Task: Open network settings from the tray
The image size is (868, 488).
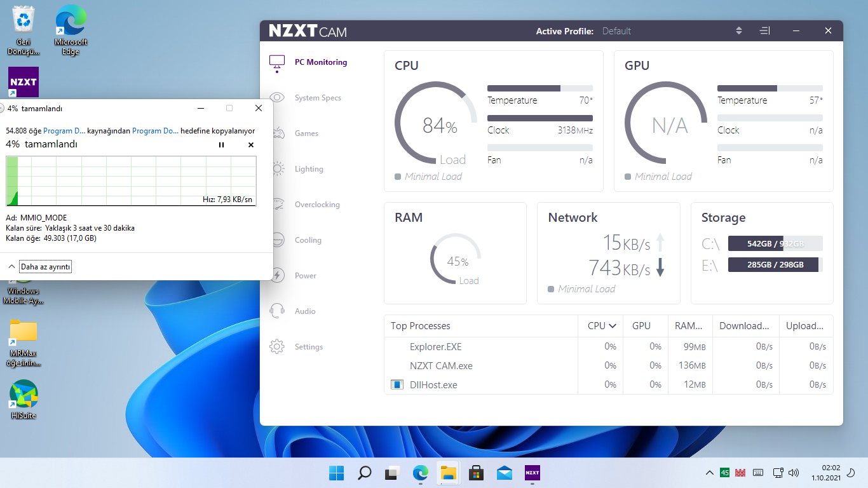Action: tap(778, 473)
